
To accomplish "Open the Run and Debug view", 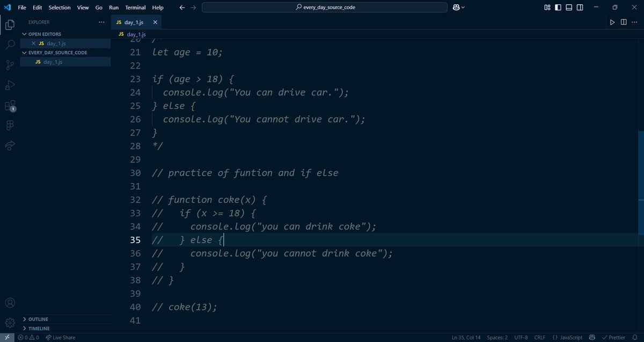I will (x=10, y=85).
